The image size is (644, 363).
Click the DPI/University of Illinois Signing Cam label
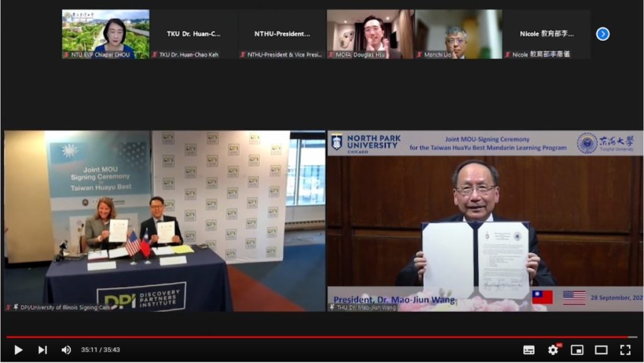tap(65, 307)
